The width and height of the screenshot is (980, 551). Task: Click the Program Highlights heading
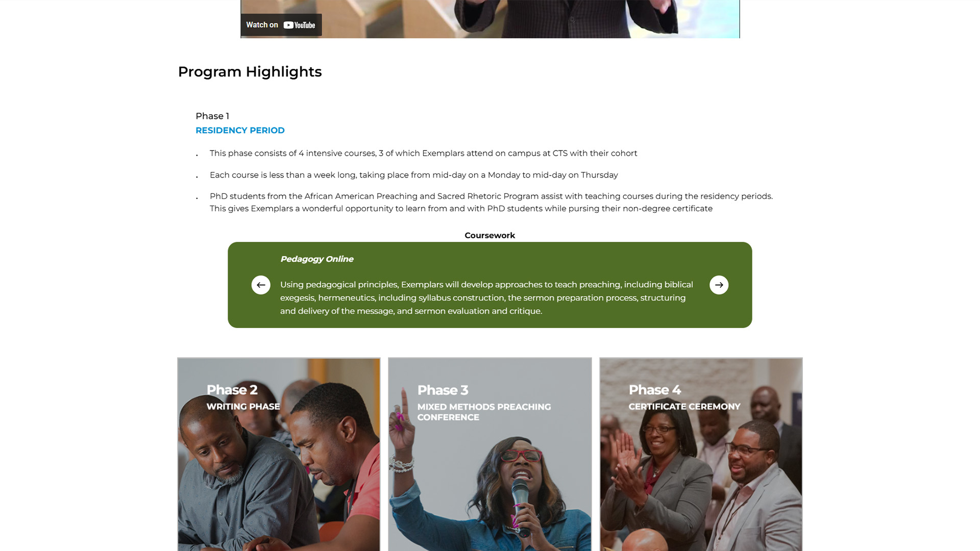click(x=250, y=71)
